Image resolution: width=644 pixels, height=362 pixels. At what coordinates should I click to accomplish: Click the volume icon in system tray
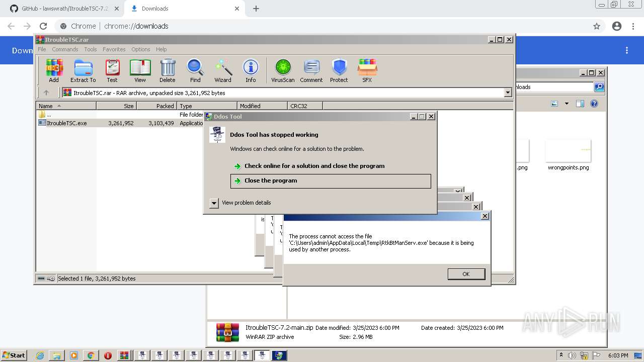[x=572, y=355]
